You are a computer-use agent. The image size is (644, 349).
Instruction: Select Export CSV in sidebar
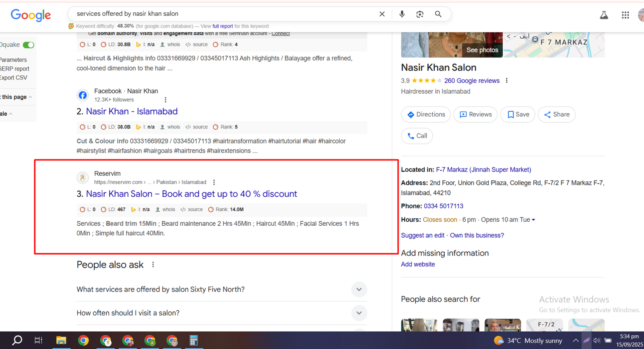[x=14, y=78]
